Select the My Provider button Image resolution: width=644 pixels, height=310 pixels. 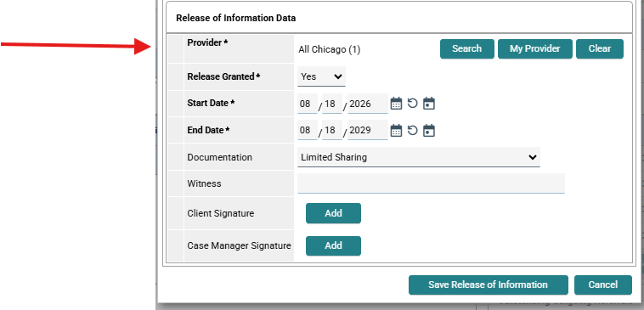pyautogui.click(x=534, y=49)
